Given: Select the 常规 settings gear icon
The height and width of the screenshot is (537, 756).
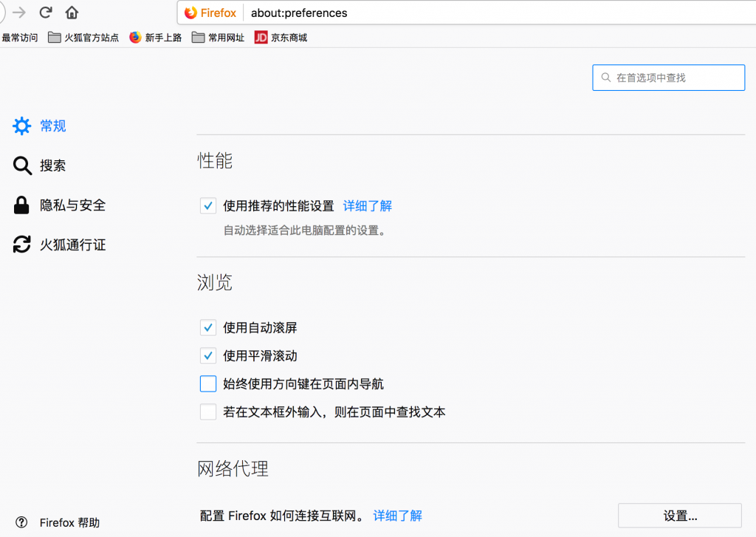Looking at the screenshot, I should click(x=21, y=126).
